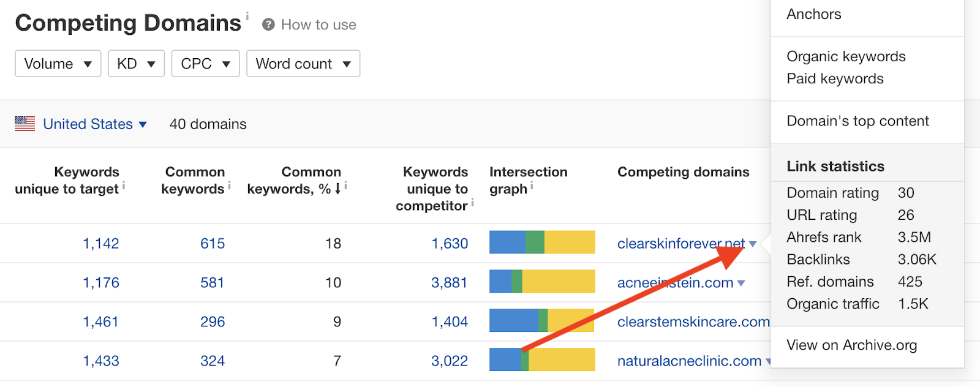Screen dimensions: 980x387
Task: Click the 324 common keywords value
Action: click(x=213, y=361)
